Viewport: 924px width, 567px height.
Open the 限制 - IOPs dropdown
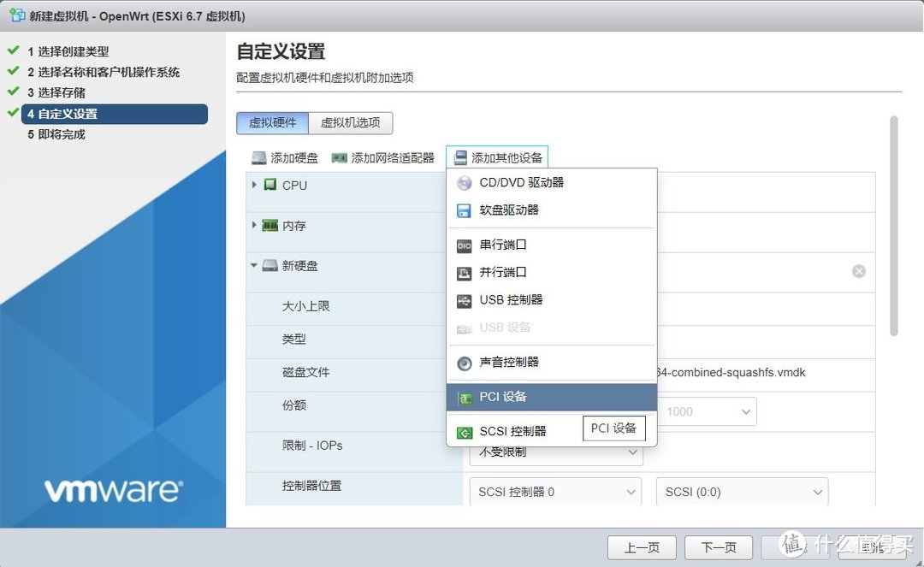[556, 452]
